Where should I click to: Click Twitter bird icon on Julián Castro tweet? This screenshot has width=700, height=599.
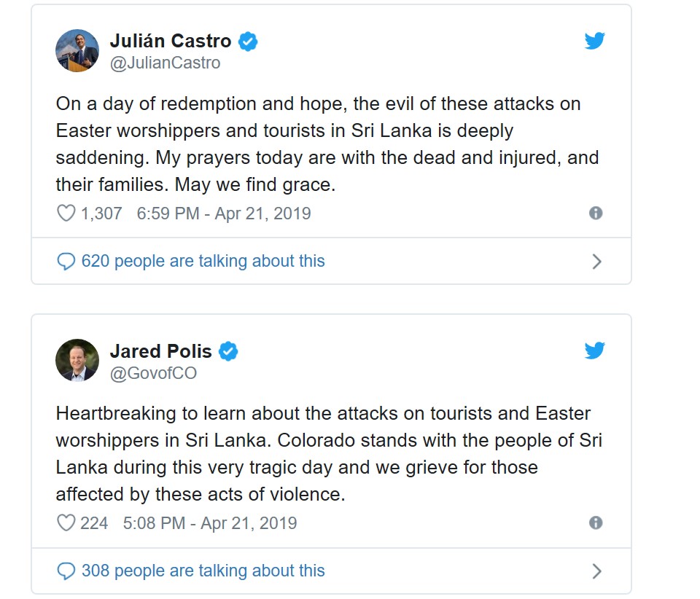point(595,42)
